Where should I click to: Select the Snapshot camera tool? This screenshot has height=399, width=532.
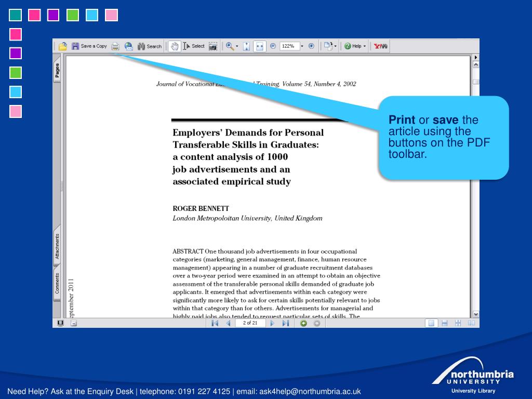[x=212, y=46]
